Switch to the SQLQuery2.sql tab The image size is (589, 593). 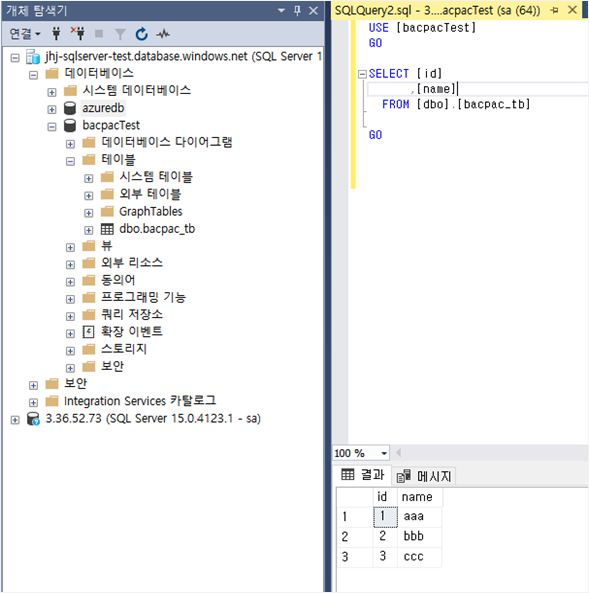(x=437, y=10)
